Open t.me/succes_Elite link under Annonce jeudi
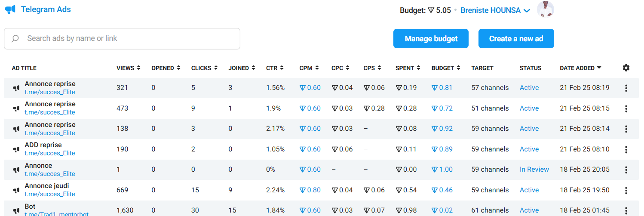 click(50, 194)
